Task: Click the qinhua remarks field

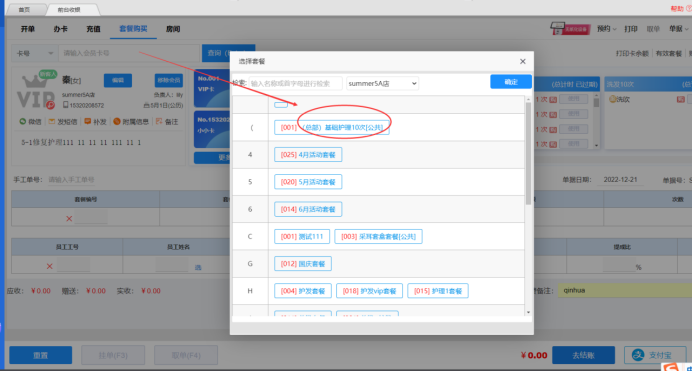Action: (x=624, y=290)
